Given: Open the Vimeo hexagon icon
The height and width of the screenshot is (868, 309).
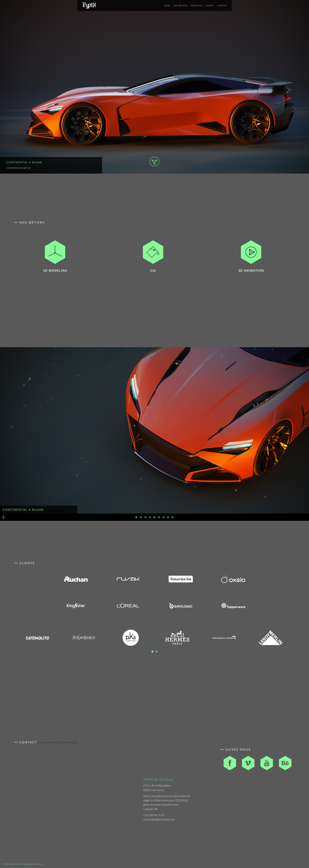Looking at the screenshot, I should tap(248, 763).
